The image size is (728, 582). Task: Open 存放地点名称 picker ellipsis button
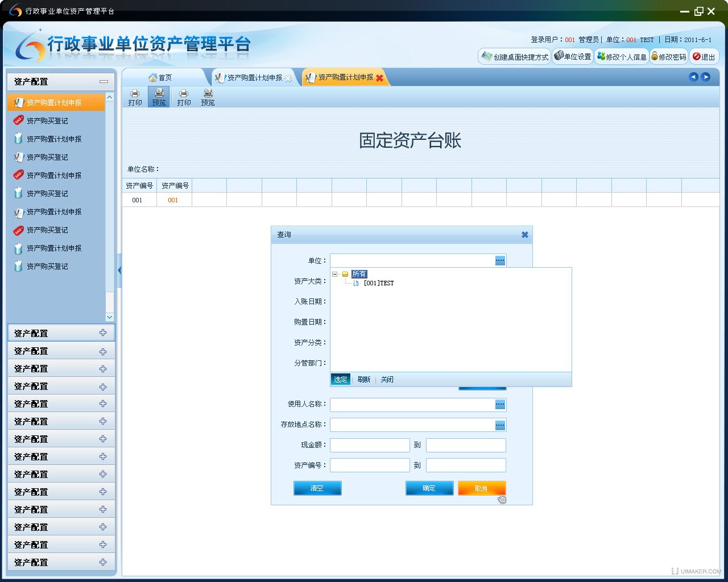click(x=500, y=425)
